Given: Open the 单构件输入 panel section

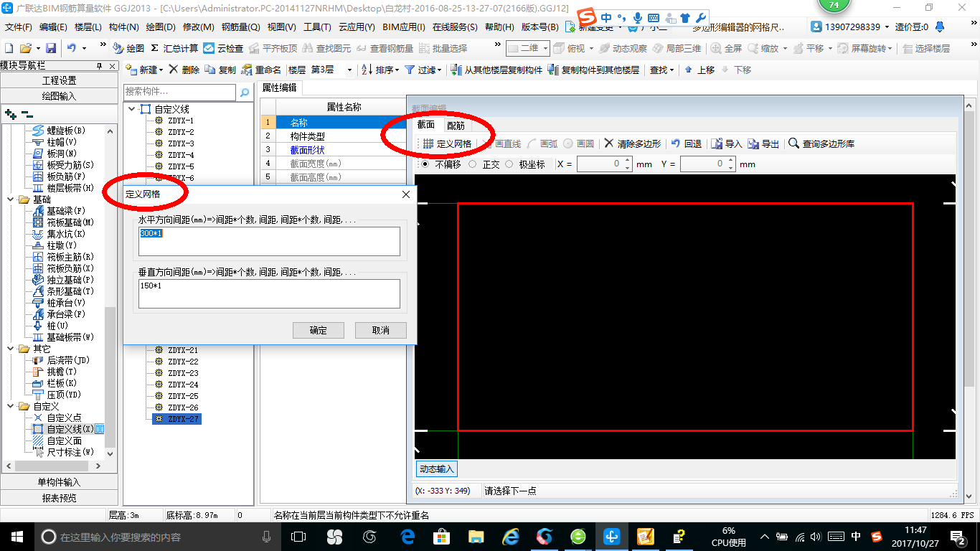Looking at the screenshot, I should point(59,482).
